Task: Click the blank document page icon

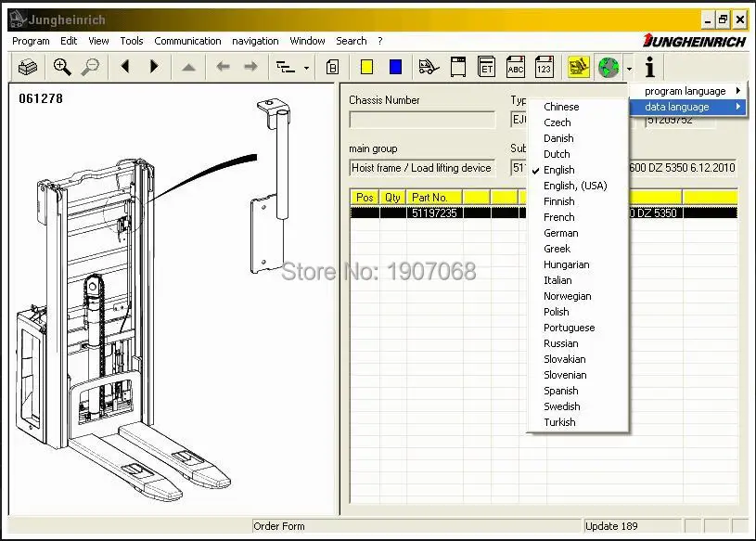Action: pos(458,67)
